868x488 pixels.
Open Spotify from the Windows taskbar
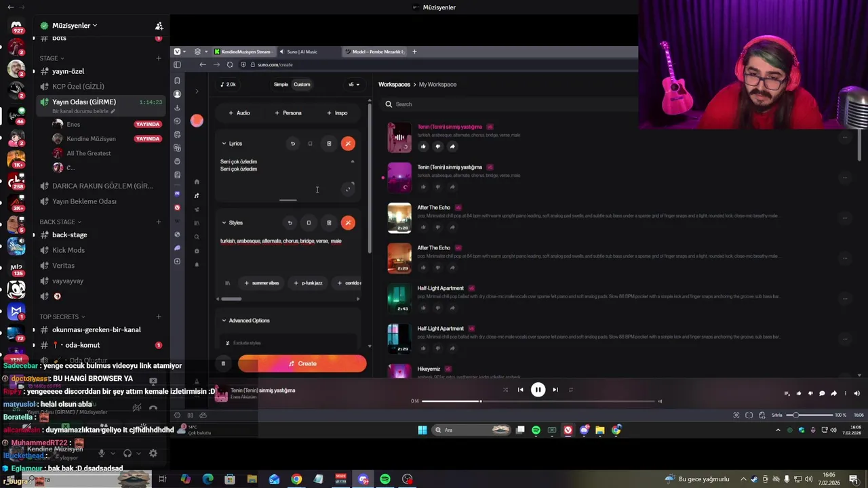pyautogui.click(x=385, y=479)
